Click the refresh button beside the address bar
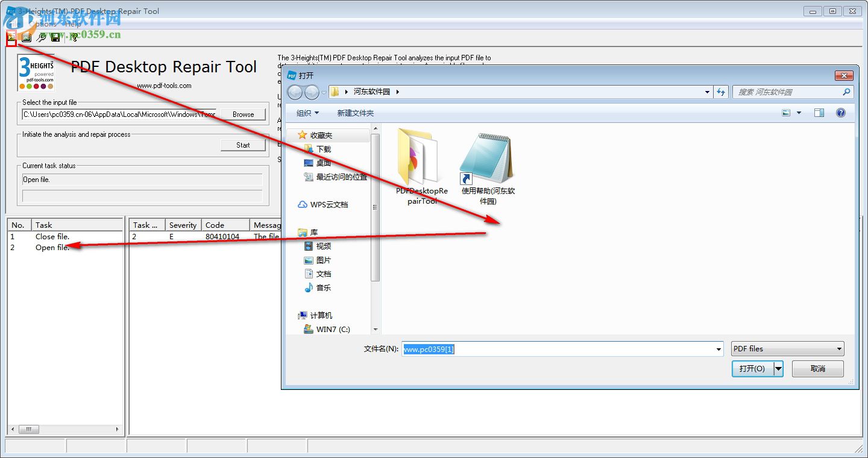This screenshot has height=458, width=868. [x=722, y=92]
